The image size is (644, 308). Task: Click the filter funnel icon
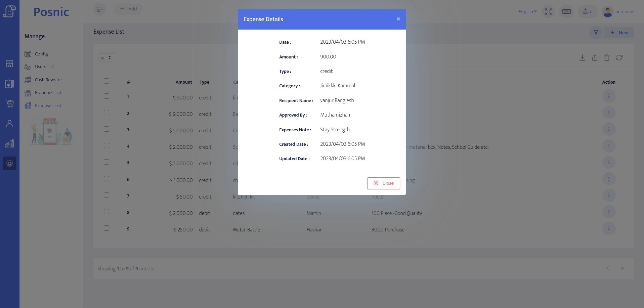tap(596, 33)
